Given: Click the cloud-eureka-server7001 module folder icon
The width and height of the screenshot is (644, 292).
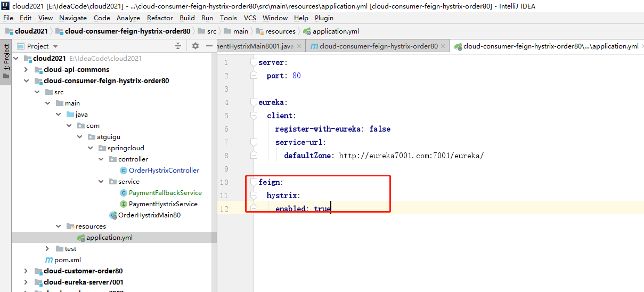Looking at the screenshot, I should point(38,282).
